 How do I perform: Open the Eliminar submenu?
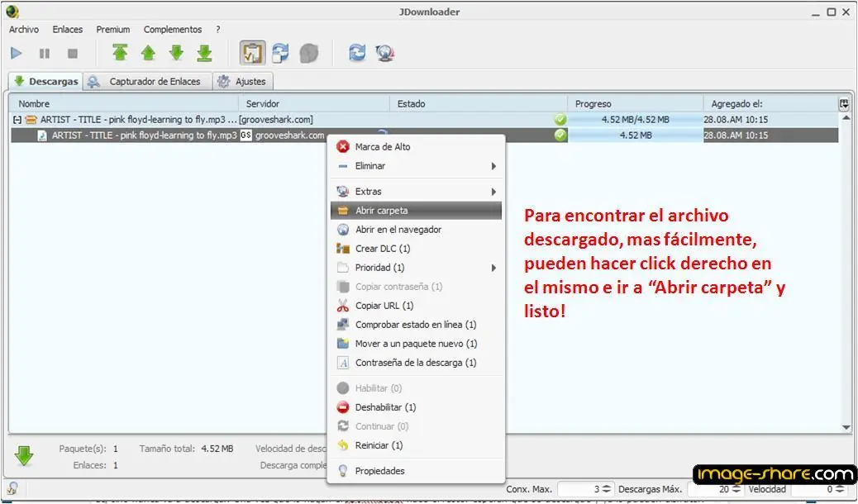coord(416,166)
